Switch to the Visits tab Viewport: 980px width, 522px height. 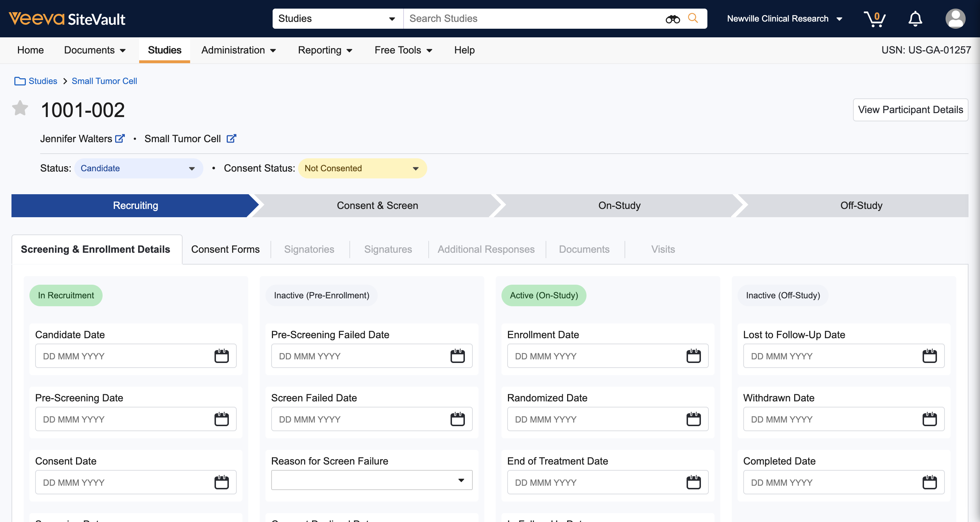coord(663,250)
